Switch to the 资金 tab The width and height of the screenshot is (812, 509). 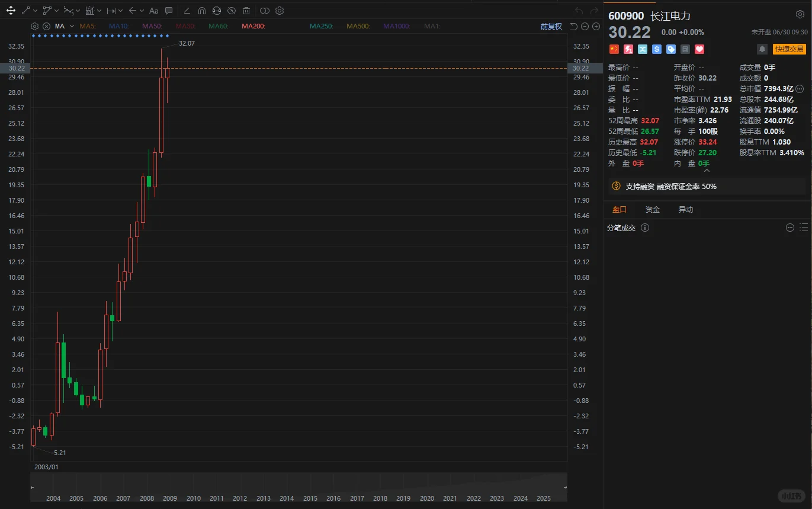tap(653, 210)
